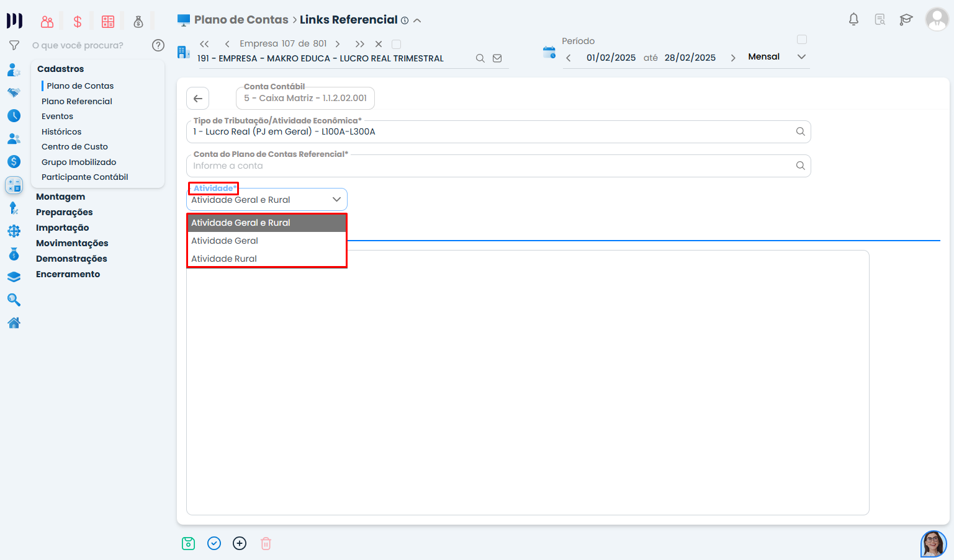This screenshot has width=954, height=560.
Task: Open the stacked layers sidebar icon
Action: point(14,277)
